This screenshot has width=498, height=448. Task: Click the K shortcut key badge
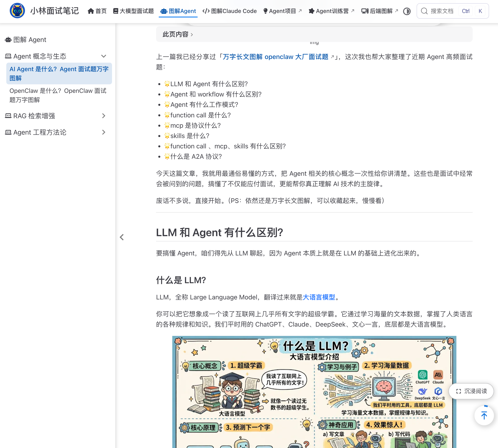(x=480, y=11)
